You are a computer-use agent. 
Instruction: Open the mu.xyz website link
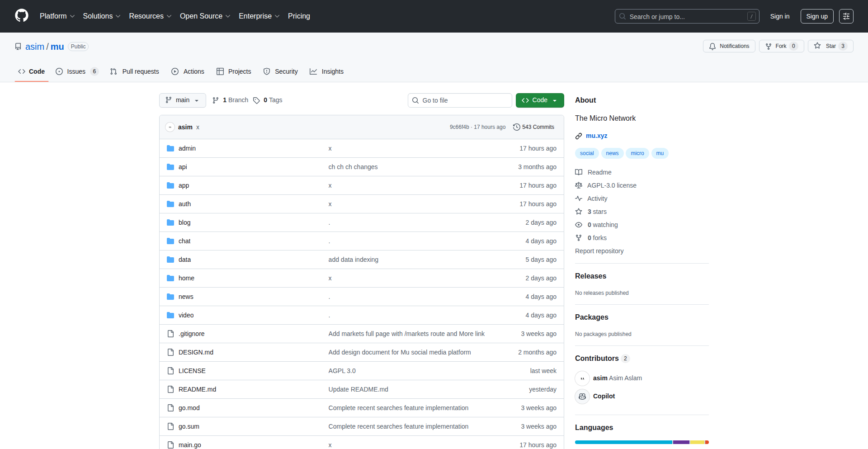click(596, 136)
